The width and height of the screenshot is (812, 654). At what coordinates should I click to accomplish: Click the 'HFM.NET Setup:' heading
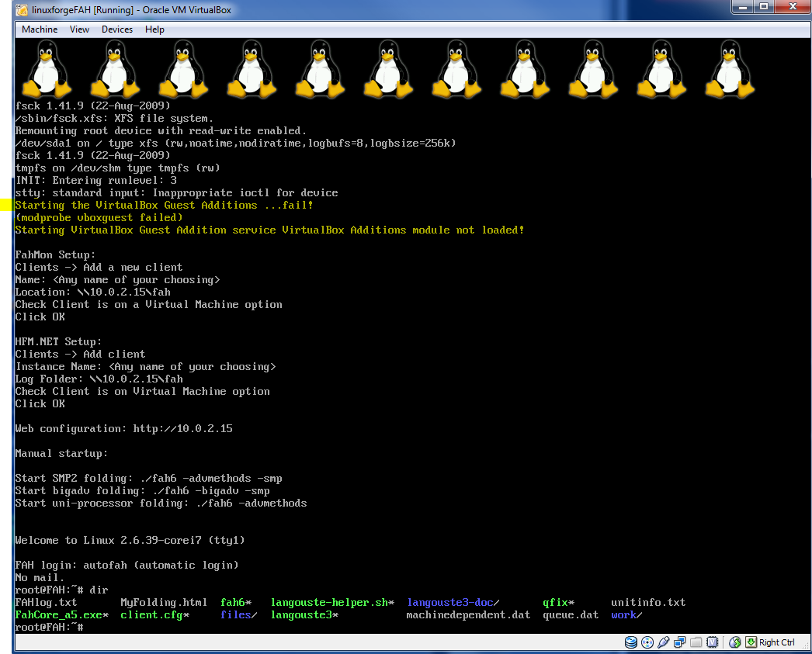tap(58, 341)
